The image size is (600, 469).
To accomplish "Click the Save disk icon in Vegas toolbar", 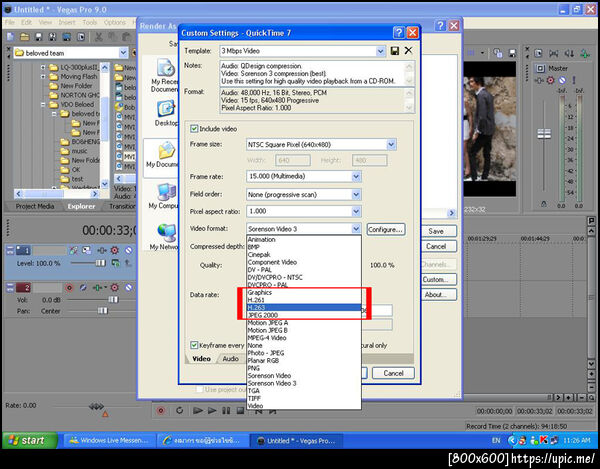I will tap(39, 37).
